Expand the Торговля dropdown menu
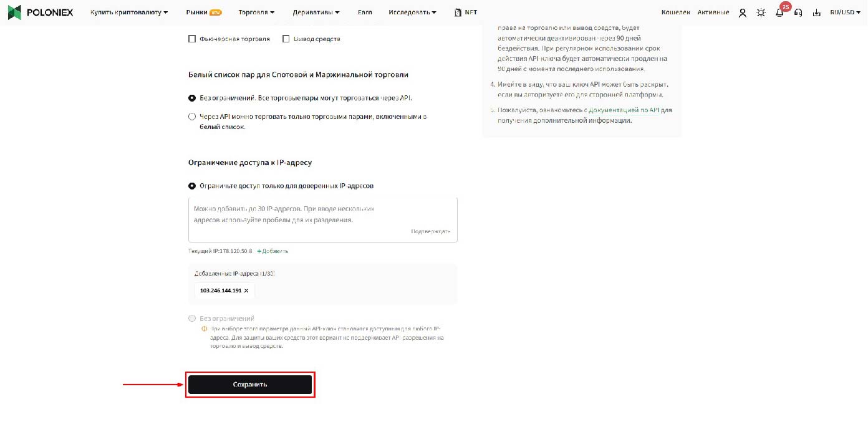Image resolution: width=868 pixels, height=437 pixels. tap(256, 12)
